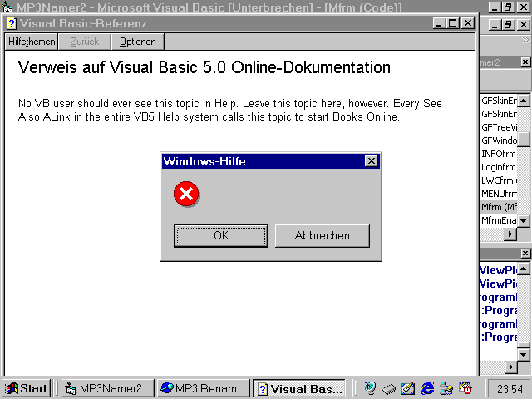Open the Windows Start menu
Screen dimensions: 532x399
coord(26,388)
